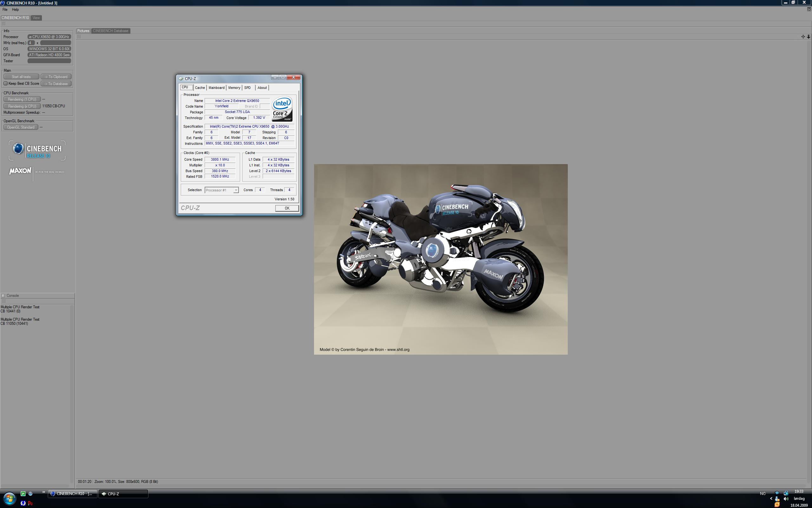Switch to CINEBENCH R10 taskbar button
Screen dimensions: 812x508
[x=72, y=493]
